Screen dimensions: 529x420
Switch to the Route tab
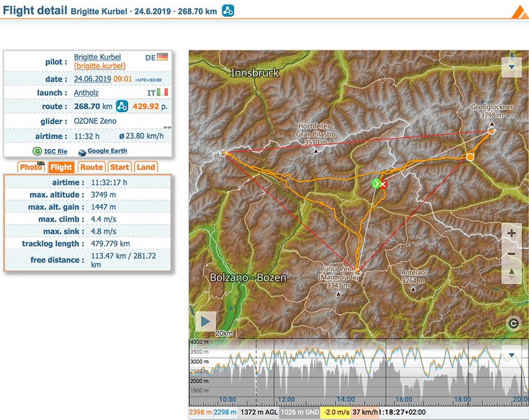click(x=91, y=167)
